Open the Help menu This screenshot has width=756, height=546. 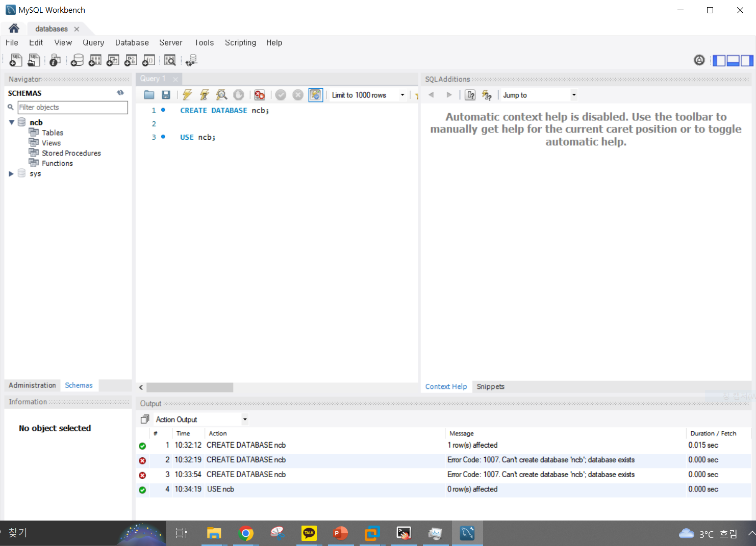coord(274,43)
